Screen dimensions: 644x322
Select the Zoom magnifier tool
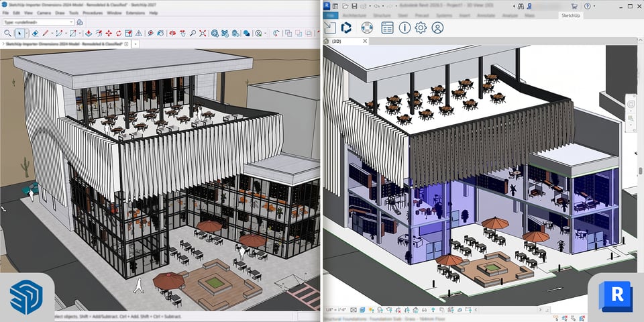(193, 34)
